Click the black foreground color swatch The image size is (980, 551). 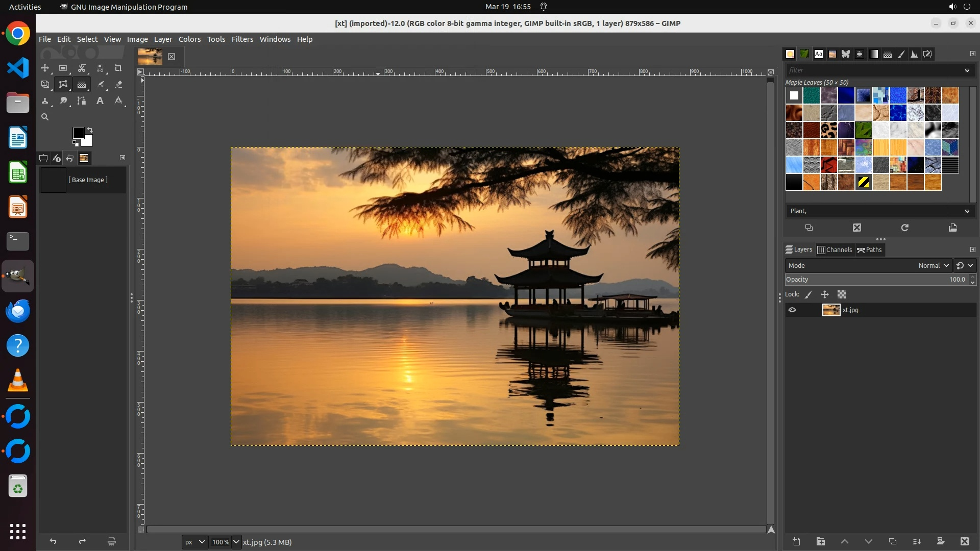78,133
